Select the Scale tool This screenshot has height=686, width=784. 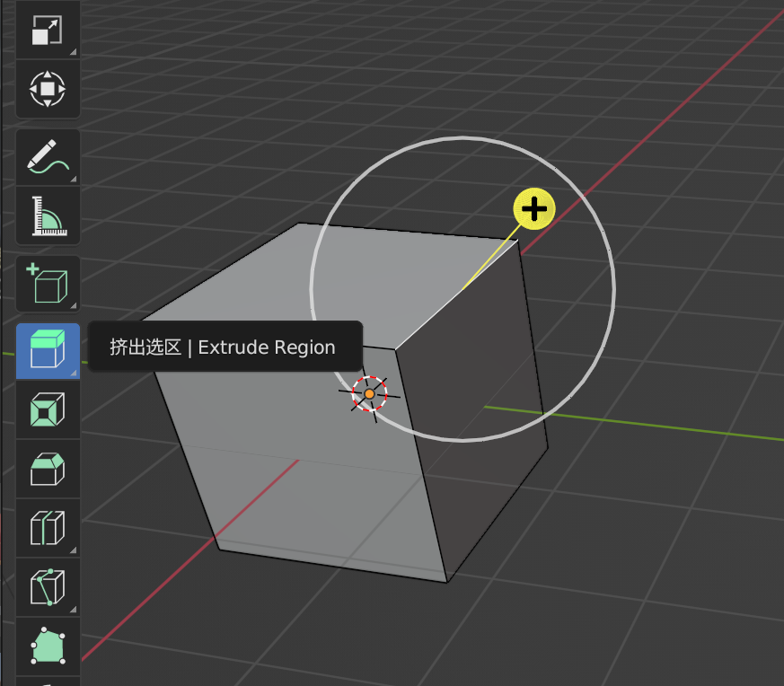(x=48, y=31)
